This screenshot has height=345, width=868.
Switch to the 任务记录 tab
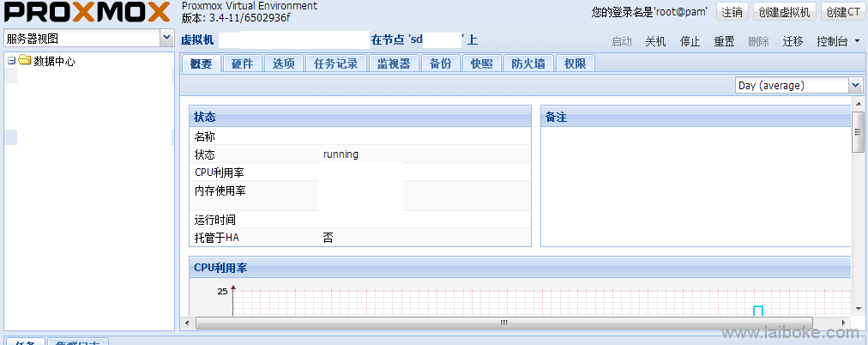tap(336, 64)
